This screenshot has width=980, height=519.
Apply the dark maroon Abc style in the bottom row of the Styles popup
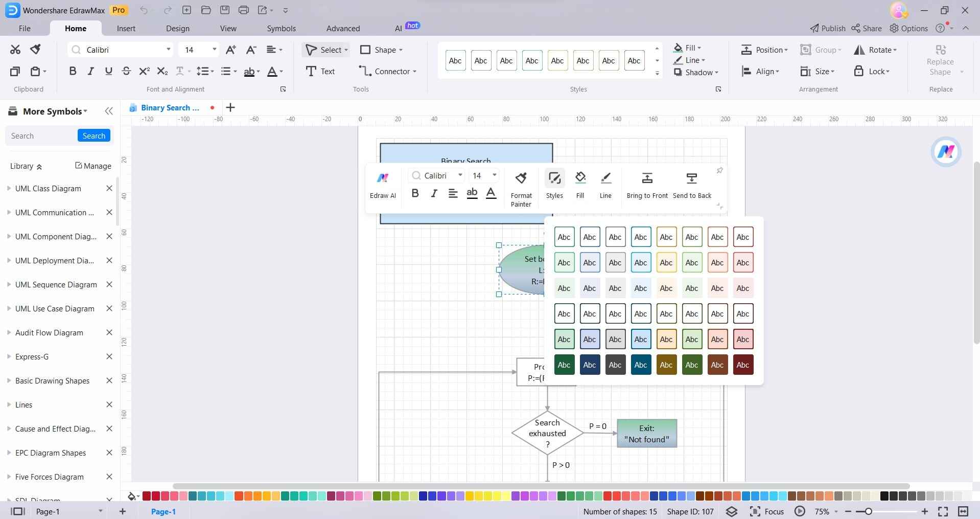[x=743, y=365]
